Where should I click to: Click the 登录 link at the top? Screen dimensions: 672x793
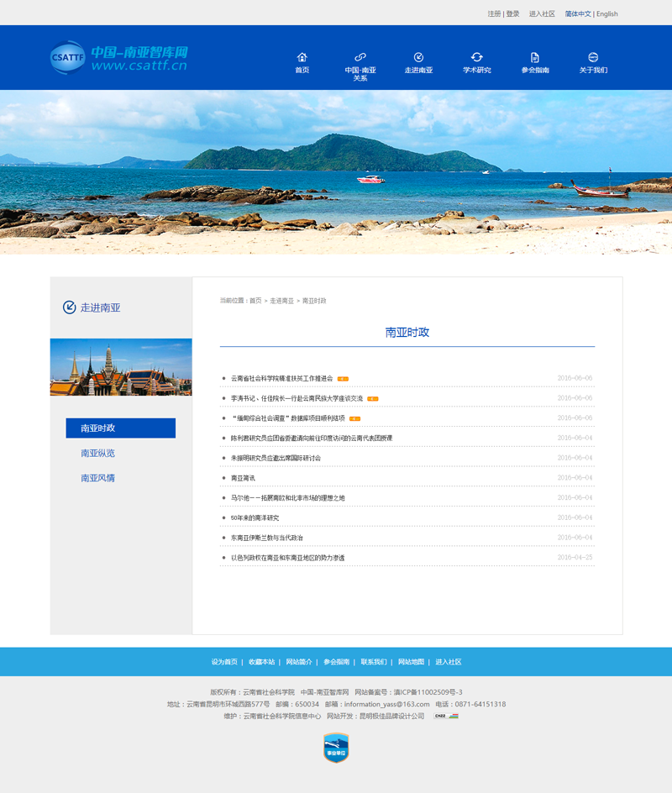pyautogui.click(x=512, y=13)
